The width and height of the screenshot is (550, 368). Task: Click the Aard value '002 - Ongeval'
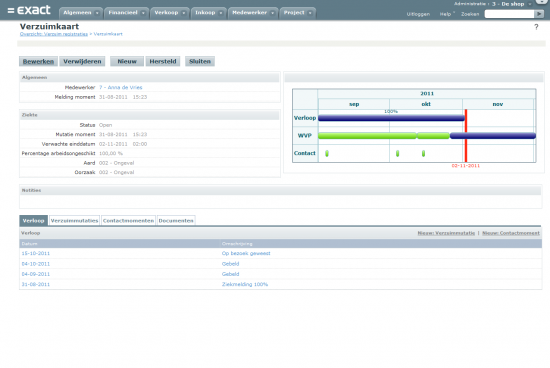[x=116, y=163]
